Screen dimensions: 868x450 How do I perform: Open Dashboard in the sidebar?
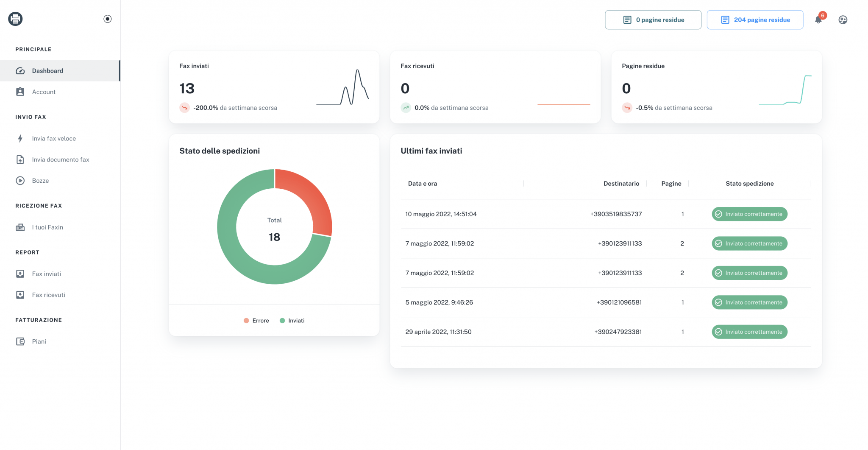coord(47,71)
